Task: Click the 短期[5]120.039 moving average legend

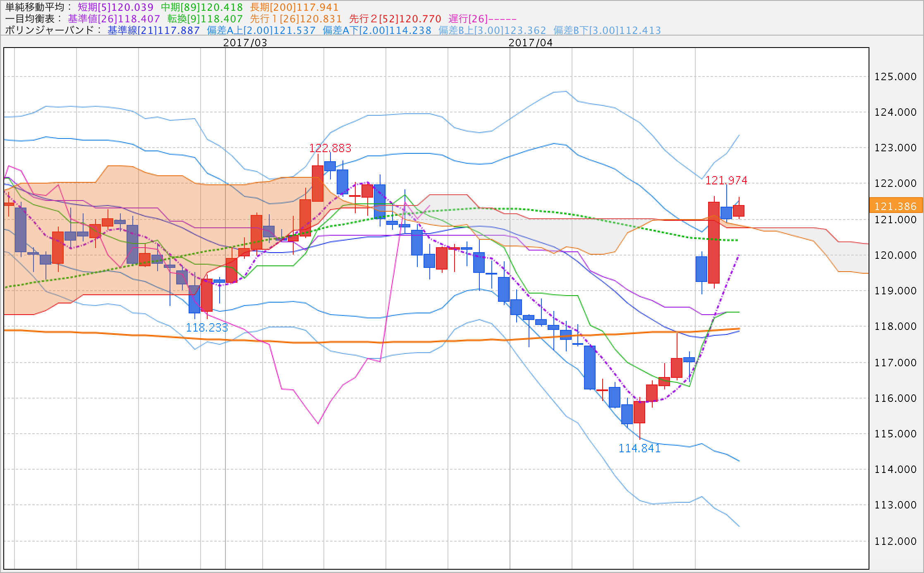Action: click(115, 7)
